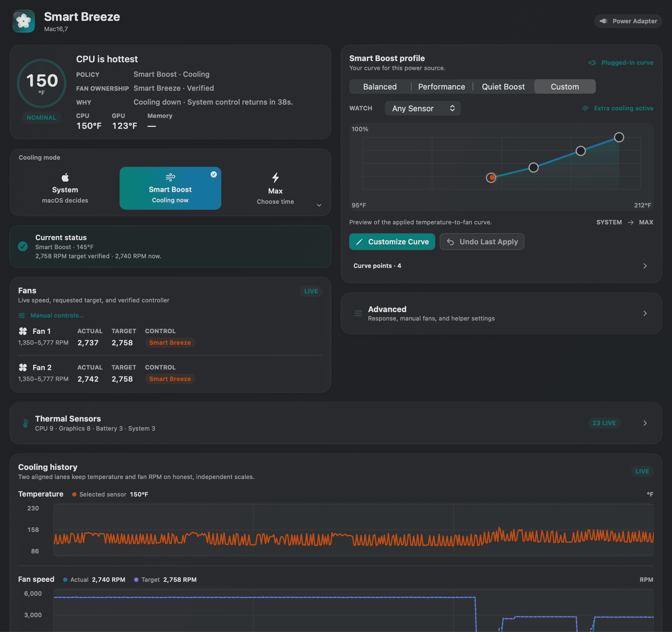672x632 pixels.
Task: Select Max cooling mode
Action: [276, 188]
